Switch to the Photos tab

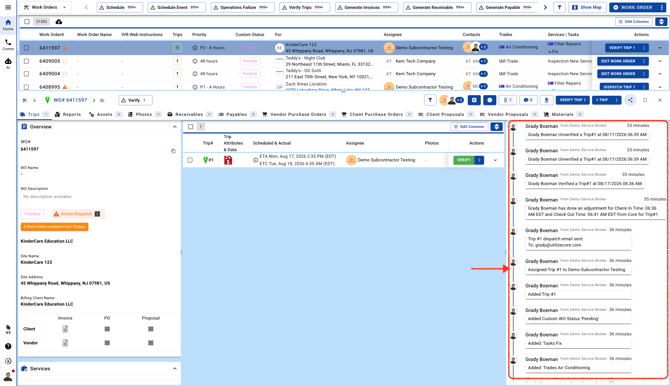click(144, 115)
